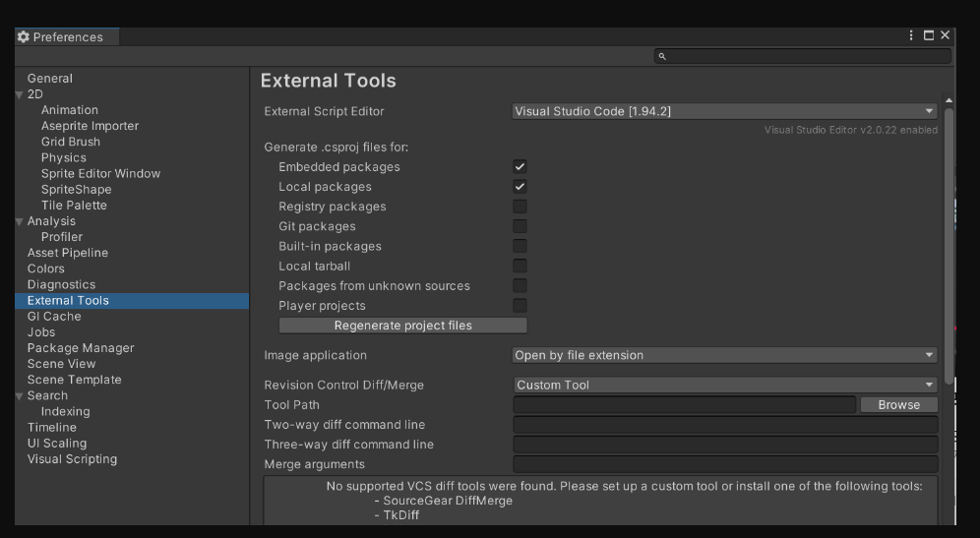
Task: Disable Embedded packages csproj generation
Action: [520, 167]
